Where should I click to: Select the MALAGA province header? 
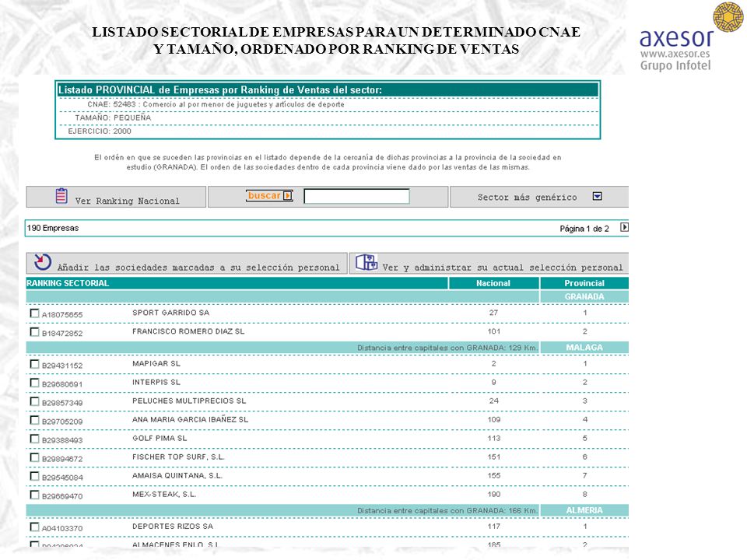click(584, 348)
